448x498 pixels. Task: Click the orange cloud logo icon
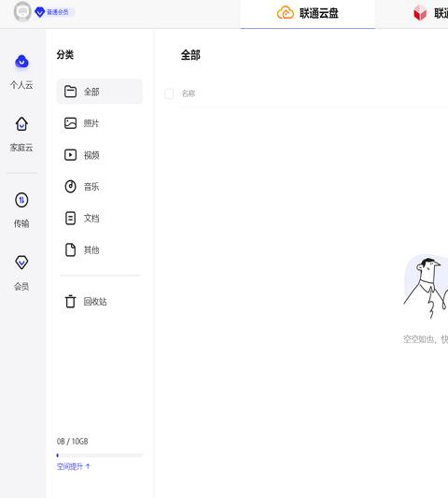coord(286,13)
